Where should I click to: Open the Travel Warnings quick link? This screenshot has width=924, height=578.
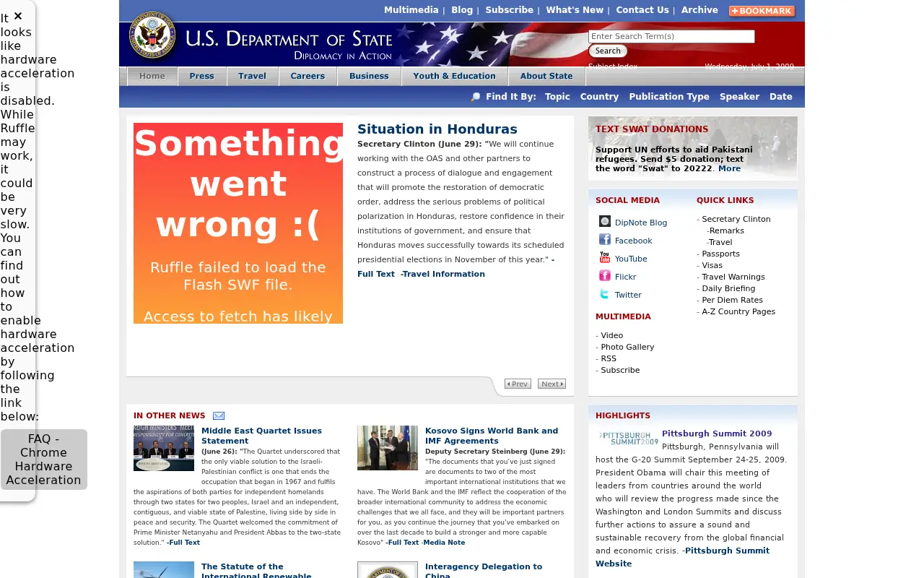click(733, 277)
